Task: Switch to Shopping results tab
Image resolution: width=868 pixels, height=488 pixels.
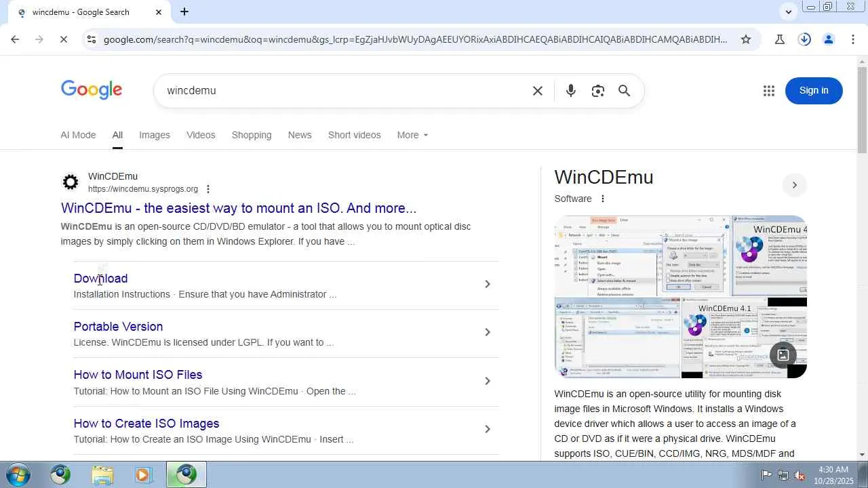Action: (x=252, y=135)
